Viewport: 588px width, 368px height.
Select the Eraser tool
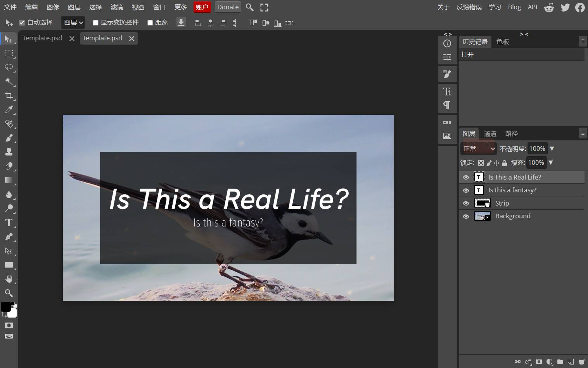point(9,166)
